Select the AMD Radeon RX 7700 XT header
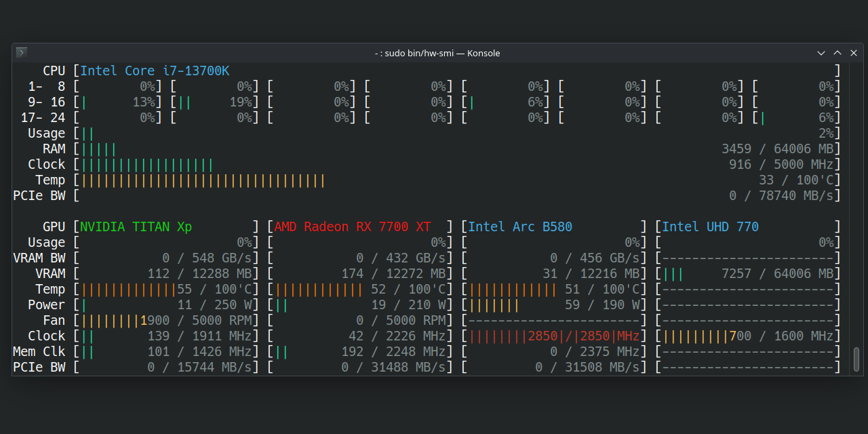868x434 pixels. (x=353, y=227)
